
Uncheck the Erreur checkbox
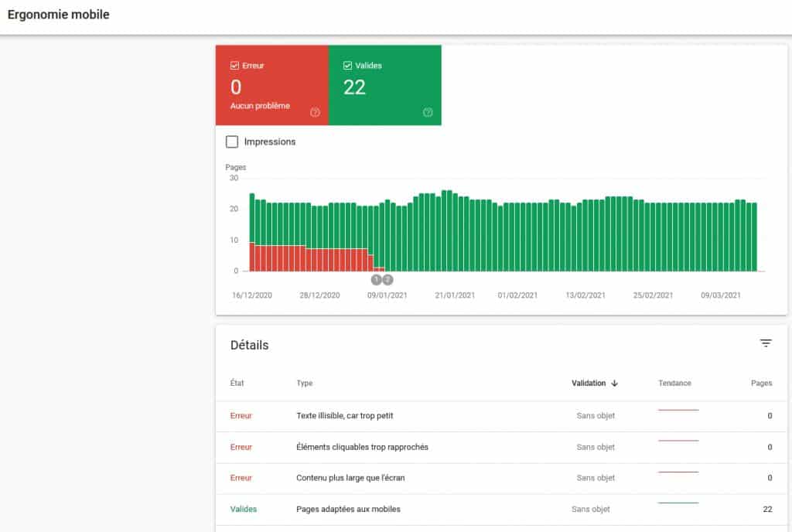pos(235,66)
